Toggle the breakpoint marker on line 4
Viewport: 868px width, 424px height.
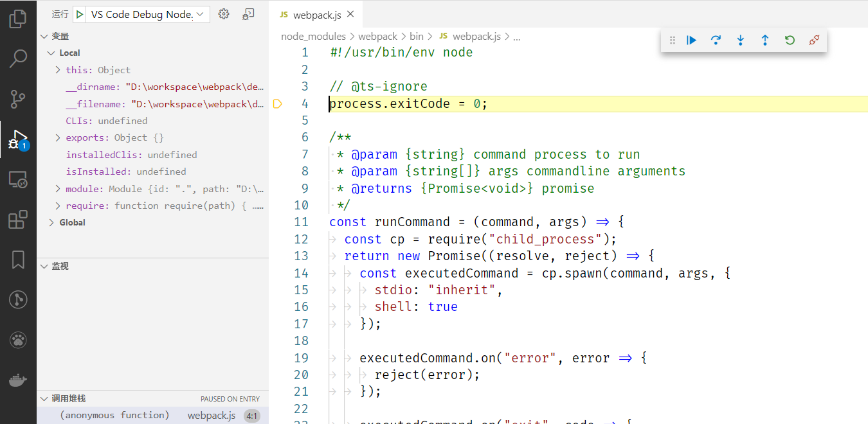click(x=278, y=103)
